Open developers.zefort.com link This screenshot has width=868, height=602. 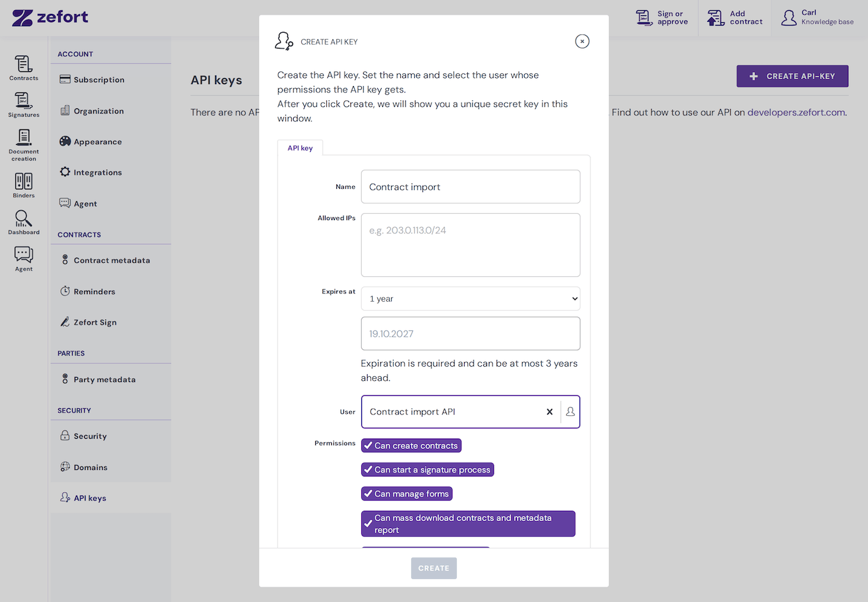pos(797,112)
